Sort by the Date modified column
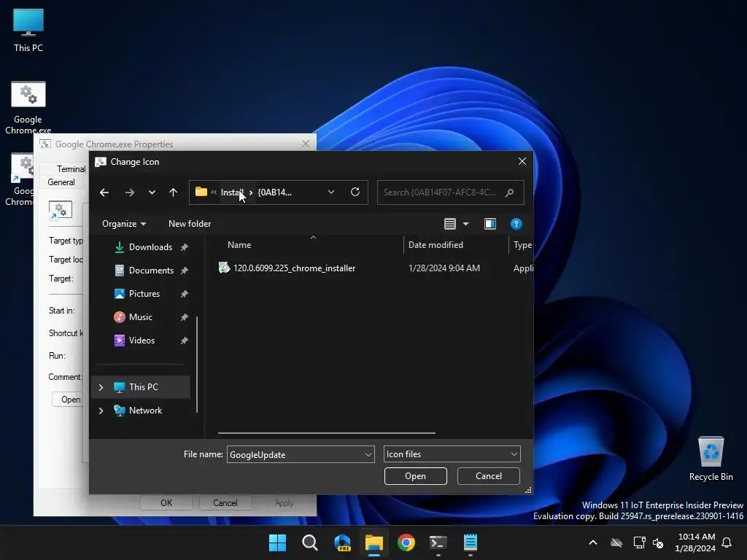 (436, 245)
